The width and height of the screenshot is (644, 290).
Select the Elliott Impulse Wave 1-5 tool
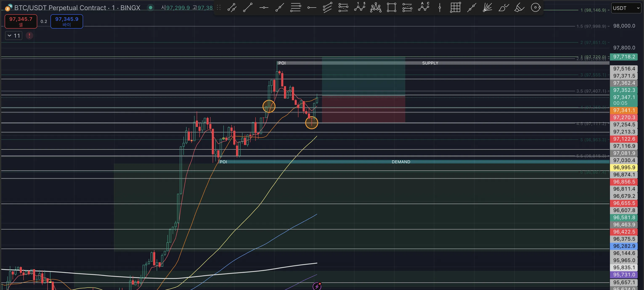pyautogui.click(x=359, y=7)
